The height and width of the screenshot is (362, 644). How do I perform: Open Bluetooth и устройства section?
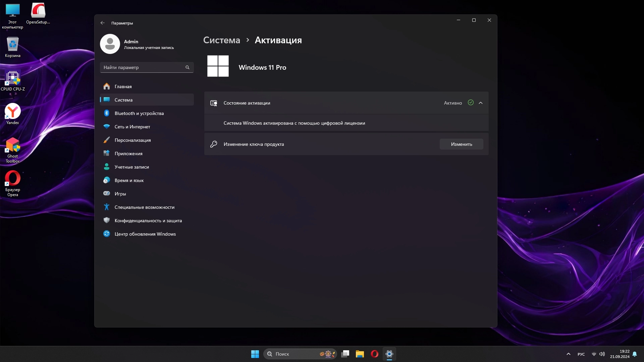(139, 113)
